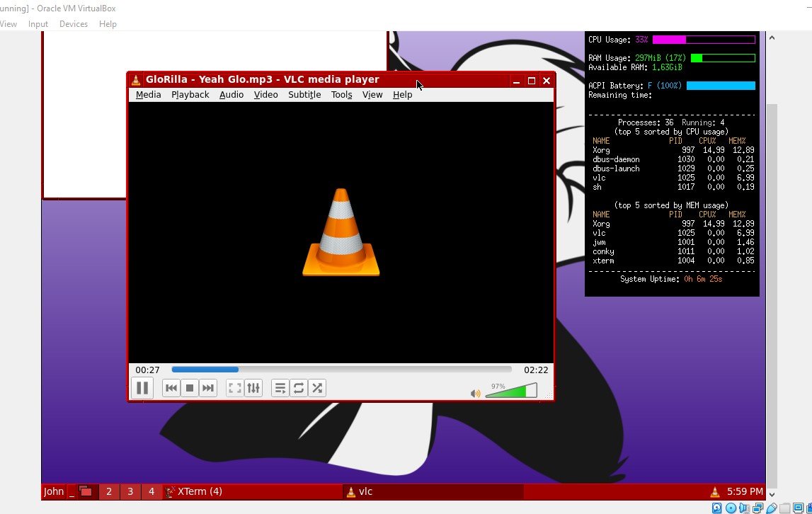Switch to workspace 2 in taskbar

click(108, 491)
